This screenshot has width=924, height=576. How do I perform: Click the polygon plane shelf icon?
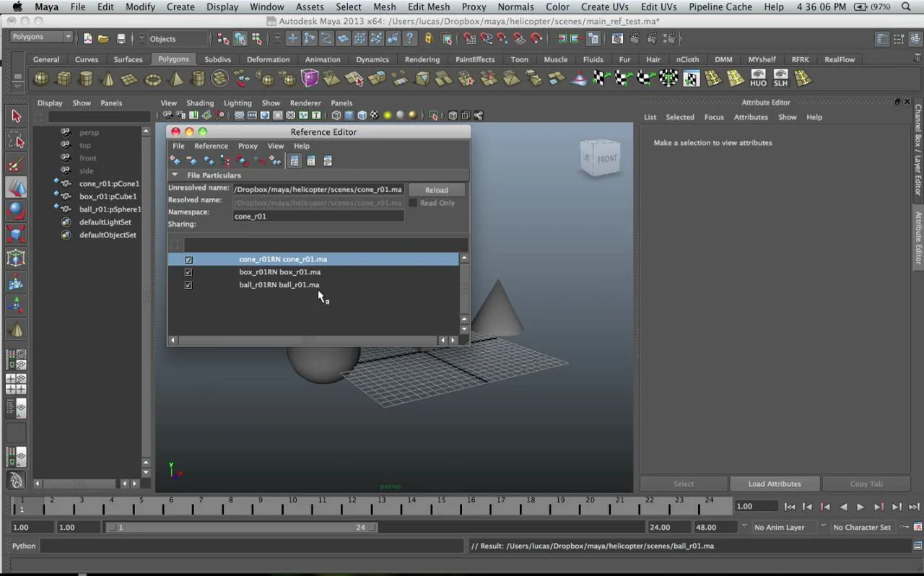[130, 79]
